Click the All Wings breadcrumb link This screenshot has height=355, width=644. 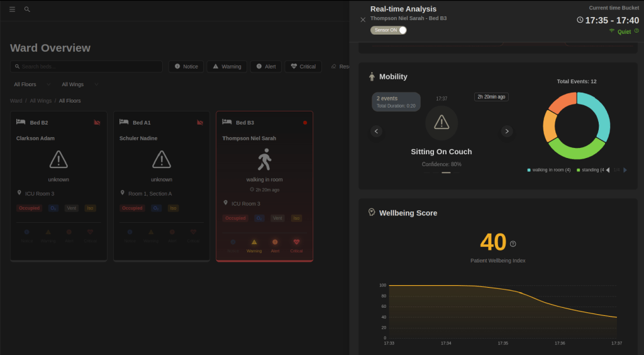41,101
